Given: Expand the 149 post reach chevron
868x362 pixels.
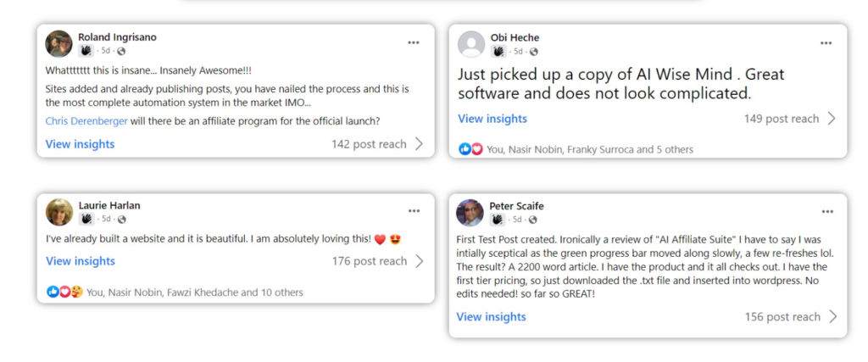Looking at the screenshot, I should [x=832, y=119].
